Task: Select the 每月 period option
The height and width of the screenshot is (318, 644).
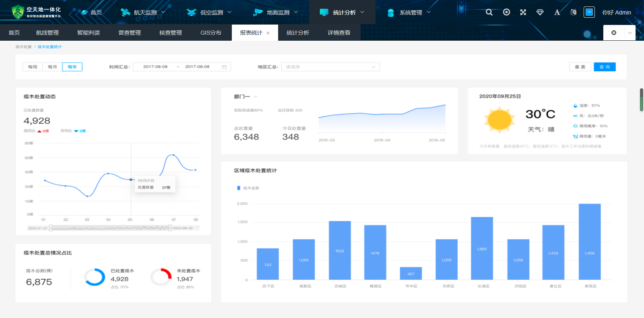Action: [52, 67]
